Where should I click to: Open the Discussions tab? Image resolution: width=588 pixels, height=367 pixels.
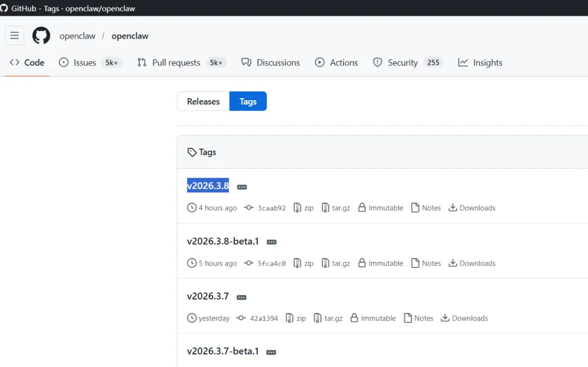tap(271, 63)
